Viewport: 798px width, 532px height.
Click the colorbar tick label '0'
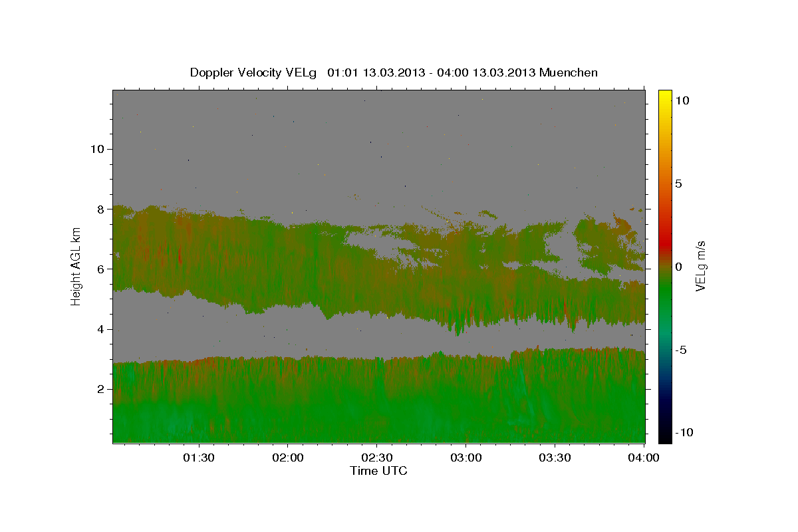pos(679,267)
